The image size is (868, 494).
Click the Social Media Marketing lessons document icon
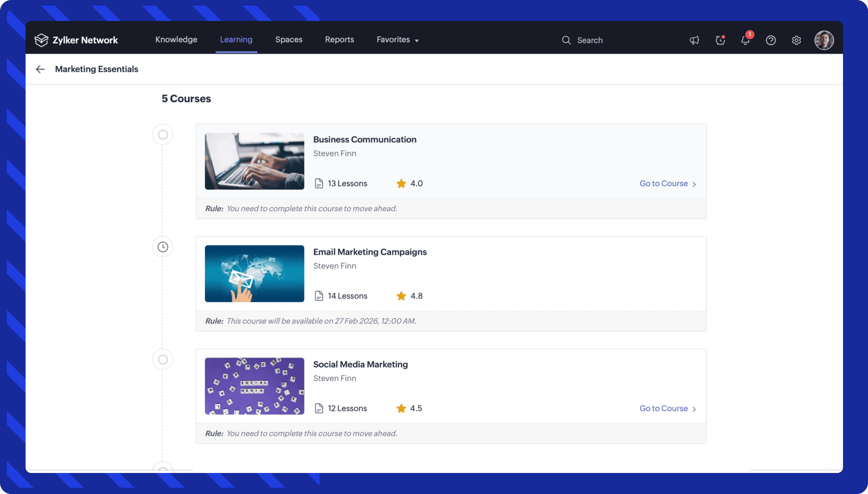pyautogui.click(x=319, y=408)
